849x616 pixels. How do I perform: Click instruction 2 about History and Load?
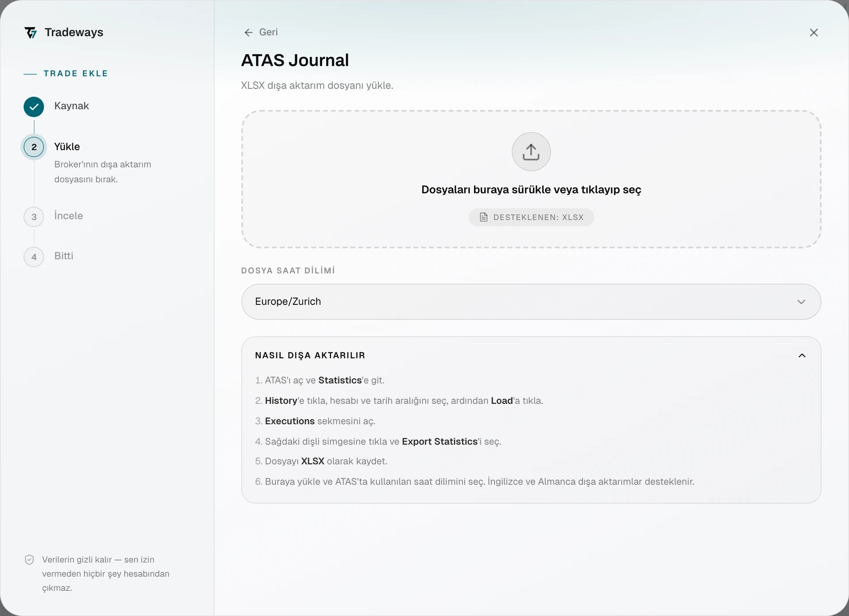(x=399, y=401)
